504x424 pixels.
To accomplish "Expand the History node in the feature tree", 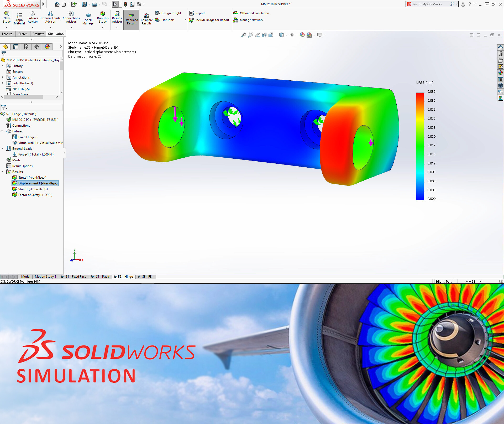I will 3,66.
